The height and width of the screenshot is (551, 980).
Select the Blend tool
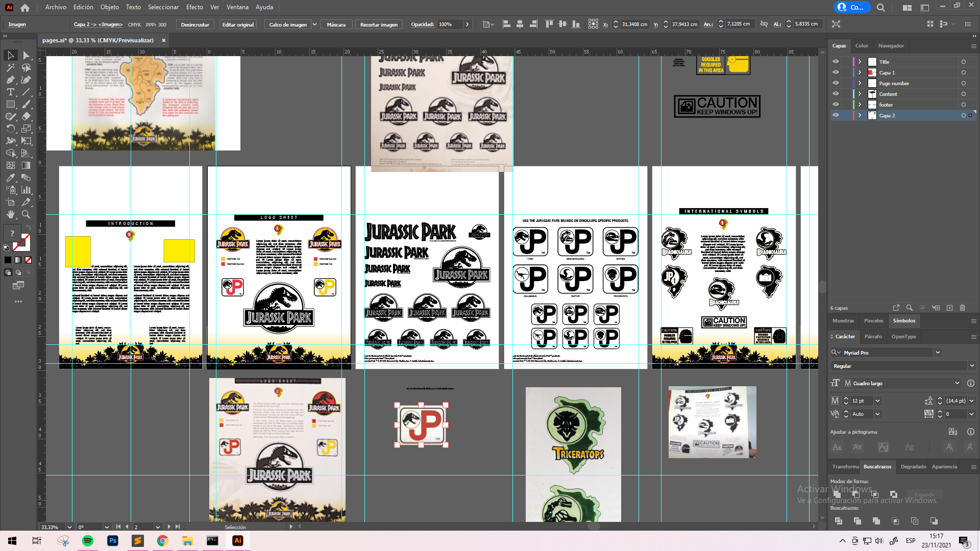click(x=26, y=178)
